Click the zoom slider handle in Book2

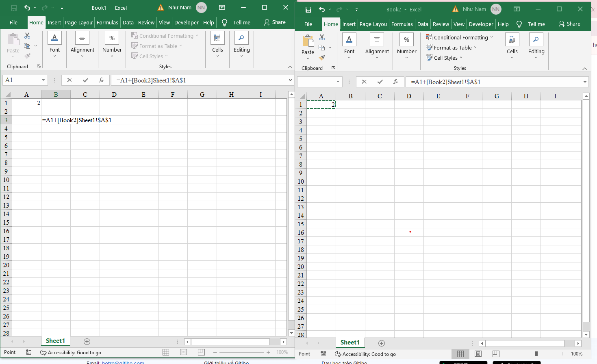tap(536, 354)
